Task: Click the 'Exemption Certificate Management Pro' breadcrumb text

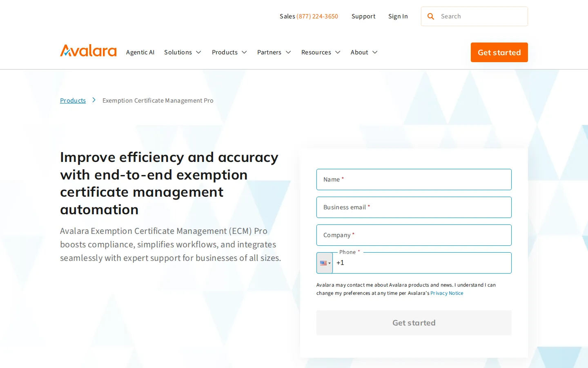Action: [158, 101]
